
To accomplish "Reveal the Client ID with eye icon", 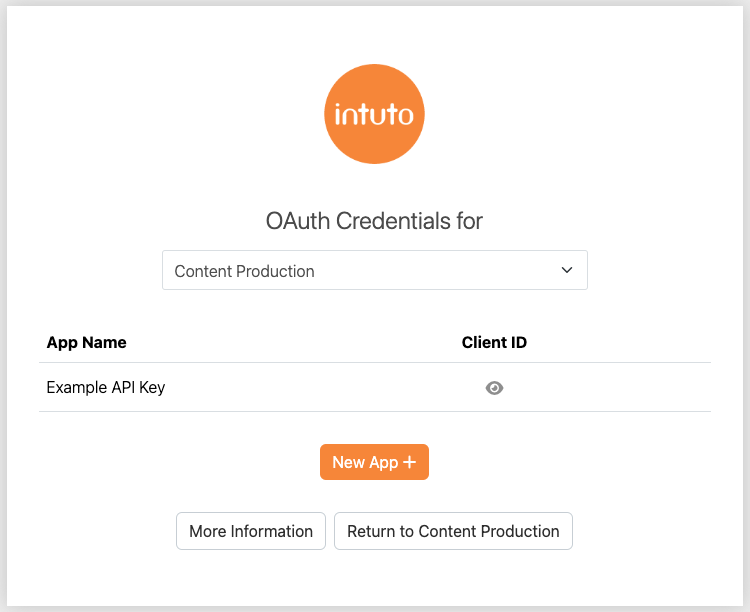I will click(x=494, y=388).
